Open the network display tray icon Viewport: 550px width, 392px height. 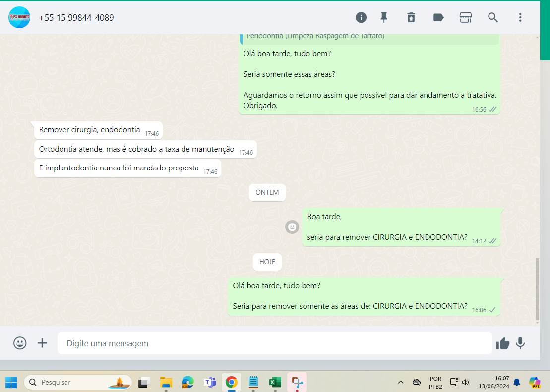point(454,382)
